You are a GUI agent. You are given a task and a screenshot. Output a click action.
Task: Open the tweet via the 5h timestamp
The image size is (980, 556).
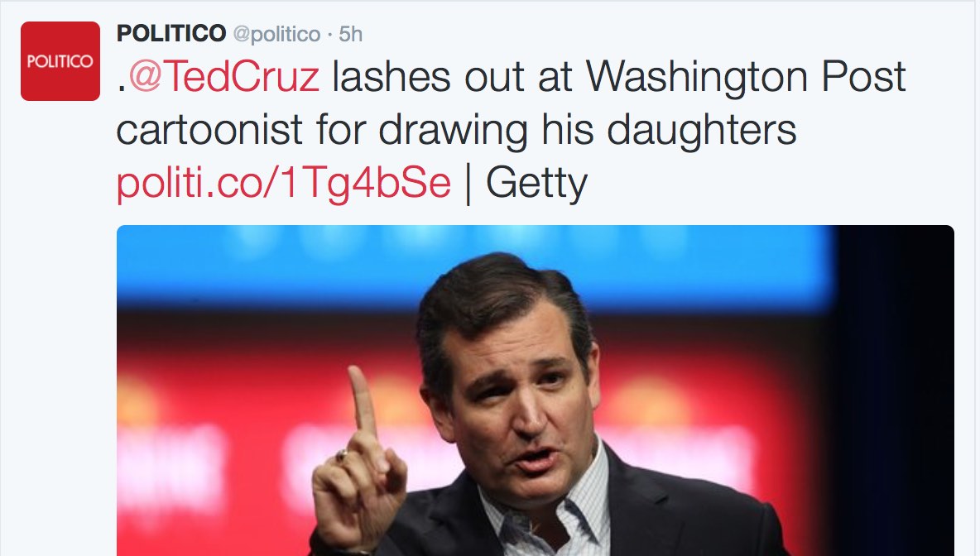[x=350, y=35]
